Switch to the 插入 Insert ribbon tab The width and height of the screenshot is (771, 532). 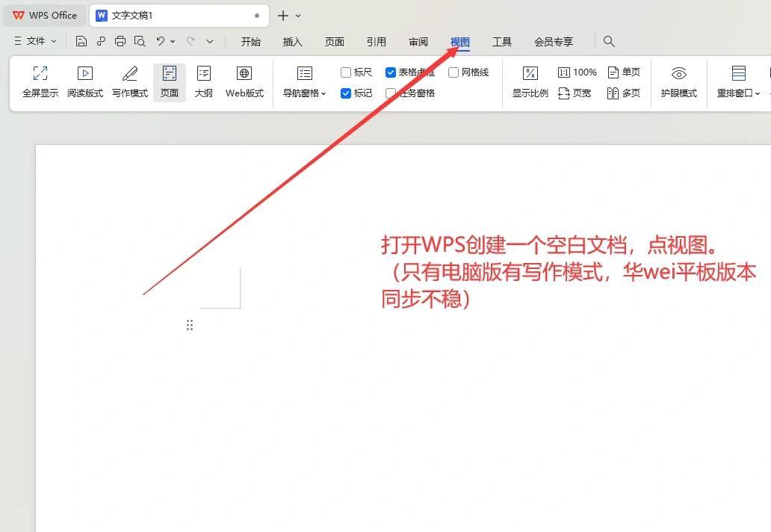(x=292, y=41)
